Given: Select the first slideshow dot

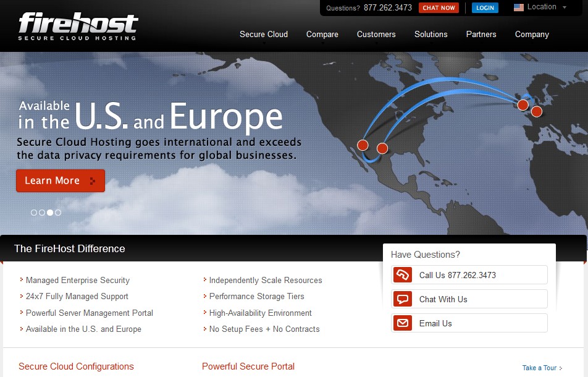Looking at the screenshot, I should 34,213.
